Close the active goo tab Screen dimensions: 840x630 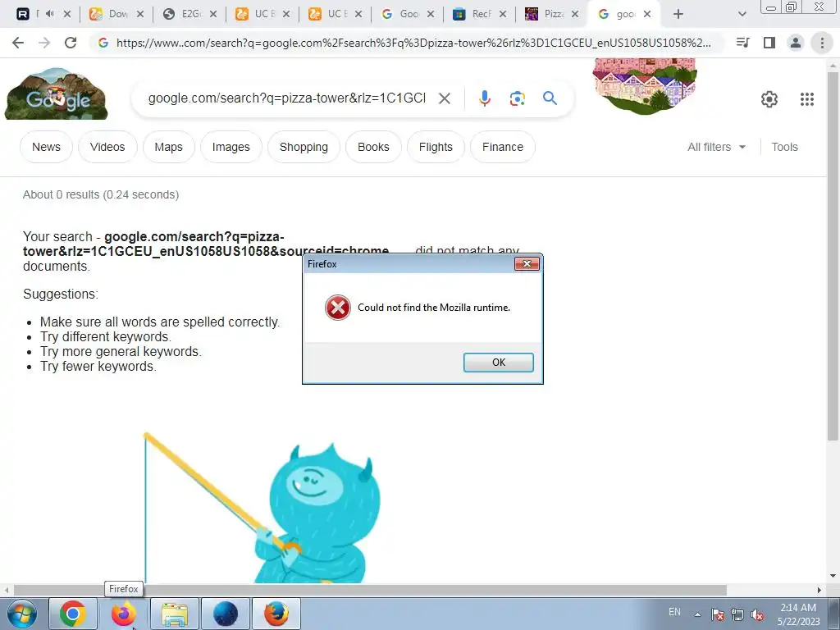pyautogui.click(x=647, y=15)
